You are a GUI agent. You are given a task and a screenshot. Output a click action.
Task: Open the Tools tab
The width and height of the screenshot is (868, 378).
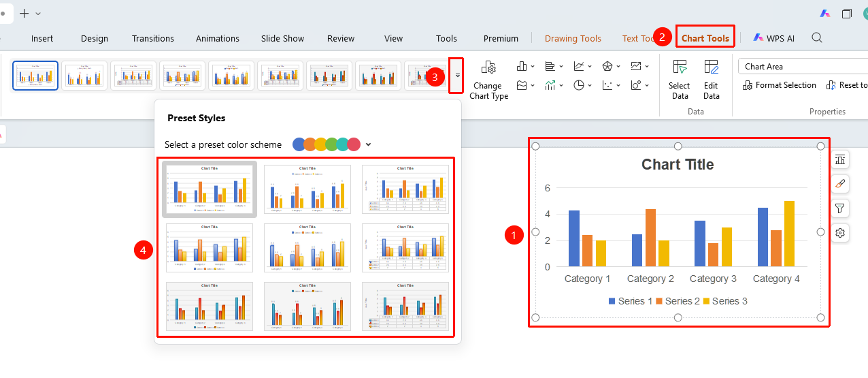tap(446, 38)
